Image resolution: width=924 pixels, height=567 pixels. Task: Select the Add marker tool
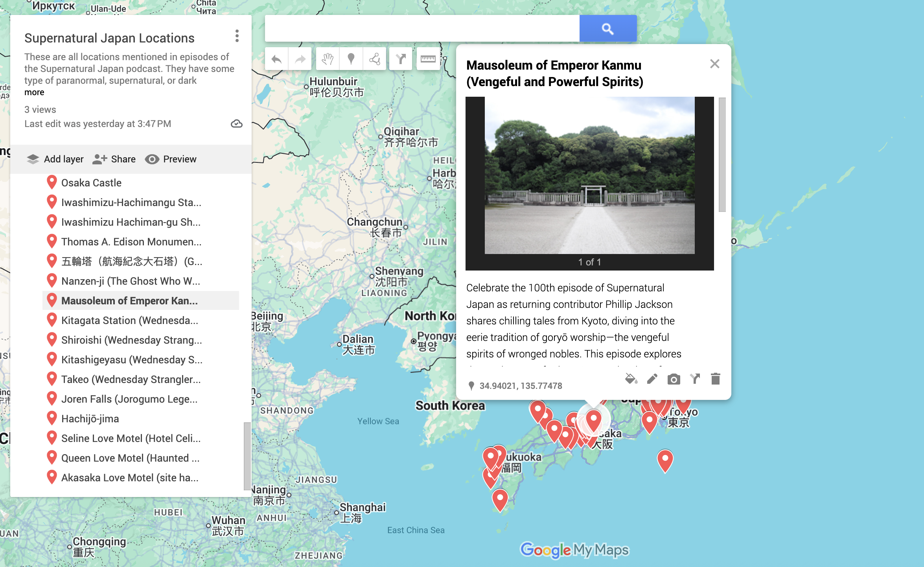pos(351,59)
